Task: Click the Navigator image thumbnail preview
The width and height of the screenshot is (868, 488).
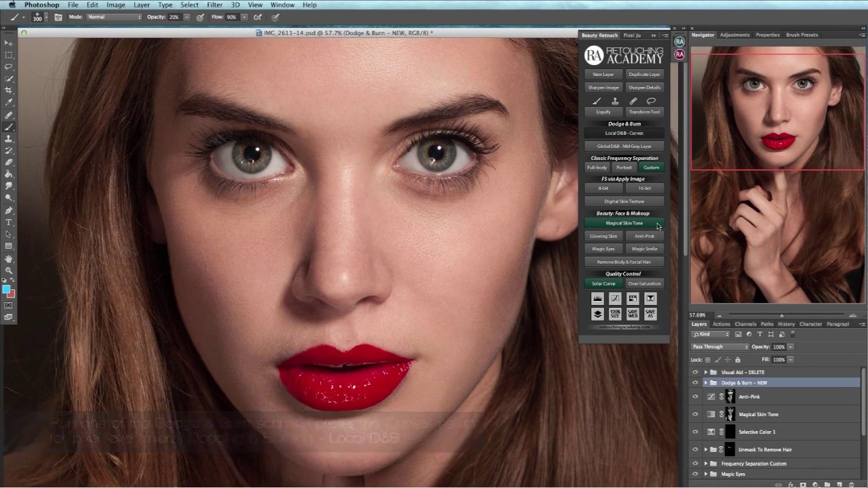Action: 777,174
